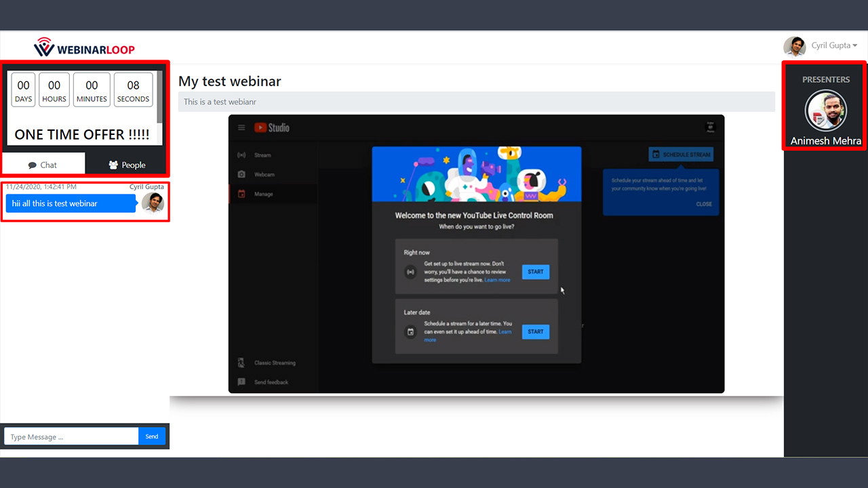Open Learn more link in Right now card
868x488 pixels.
click(498, 280)
